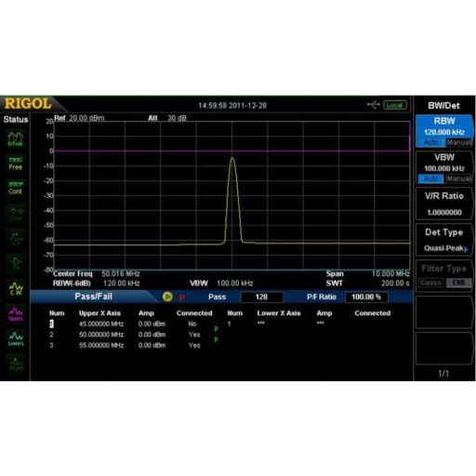Click Connected value Yes in row 3
476x476 pixels.
coord(194,345)
